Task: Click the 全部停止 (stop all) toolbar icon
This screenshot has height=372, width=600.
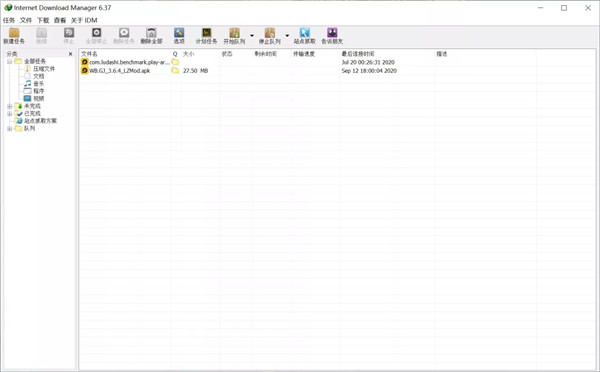Action: coord(96,36)
